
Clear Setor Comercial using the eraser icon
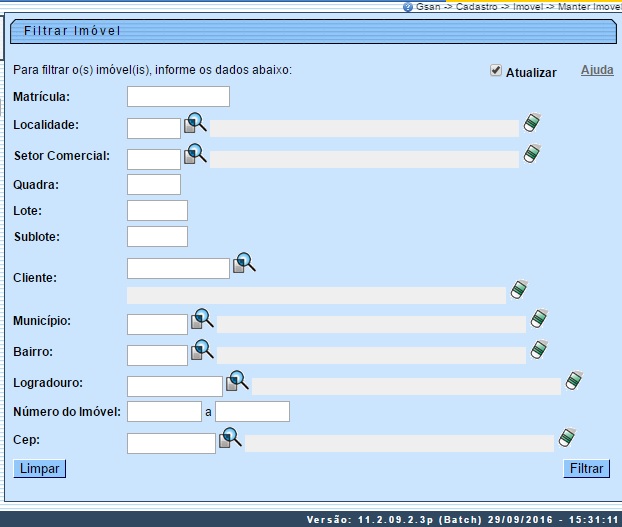533,155
